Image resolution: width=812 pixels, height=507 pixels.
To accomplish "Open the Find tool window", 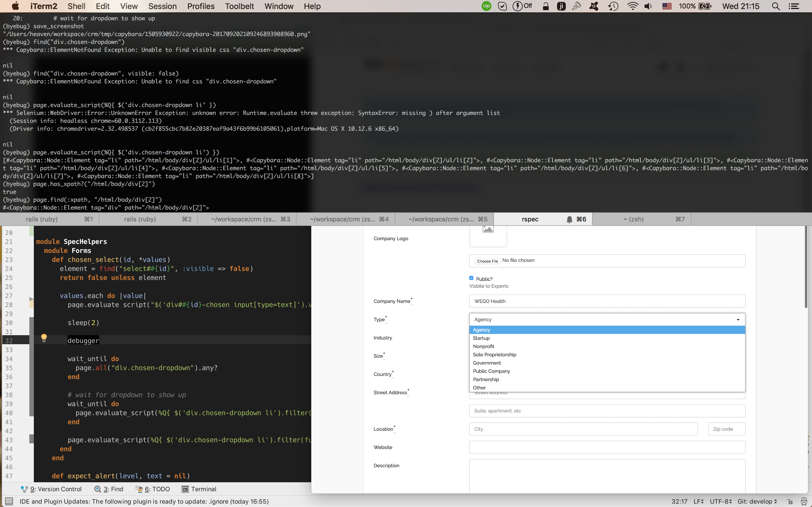I will point(109,489).
